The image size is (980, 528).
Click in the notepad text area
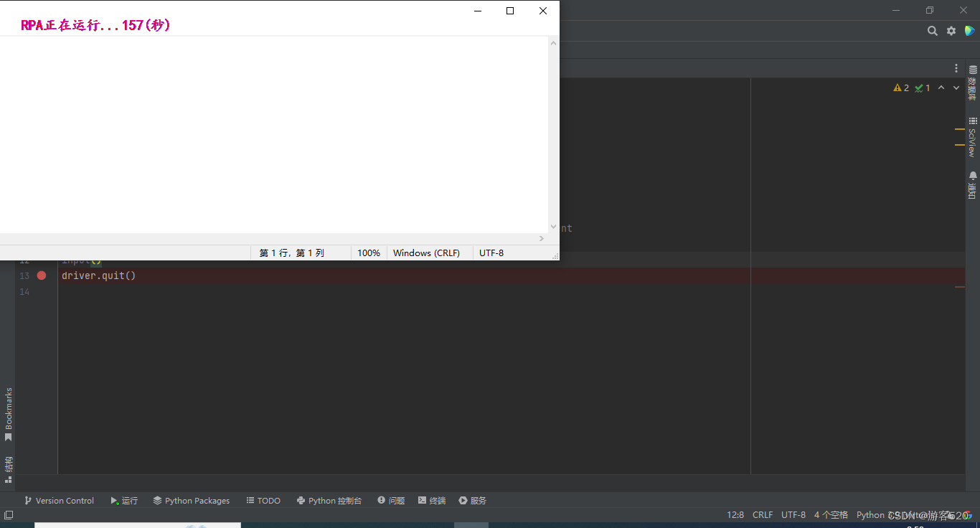pyautogui.click(x=273, y=134)
